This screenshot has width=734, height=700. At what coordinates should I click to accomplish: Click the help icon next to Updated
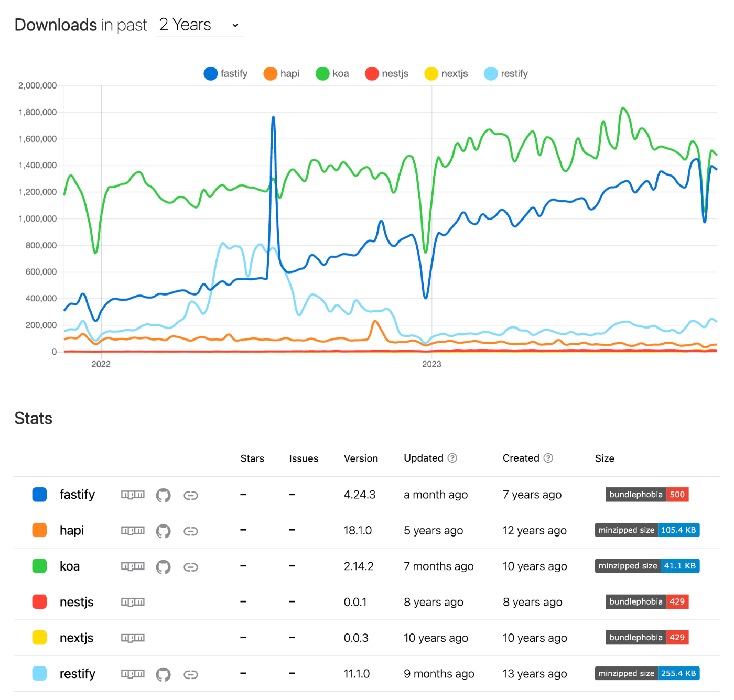pyautogui.click(x=452, y=458)
